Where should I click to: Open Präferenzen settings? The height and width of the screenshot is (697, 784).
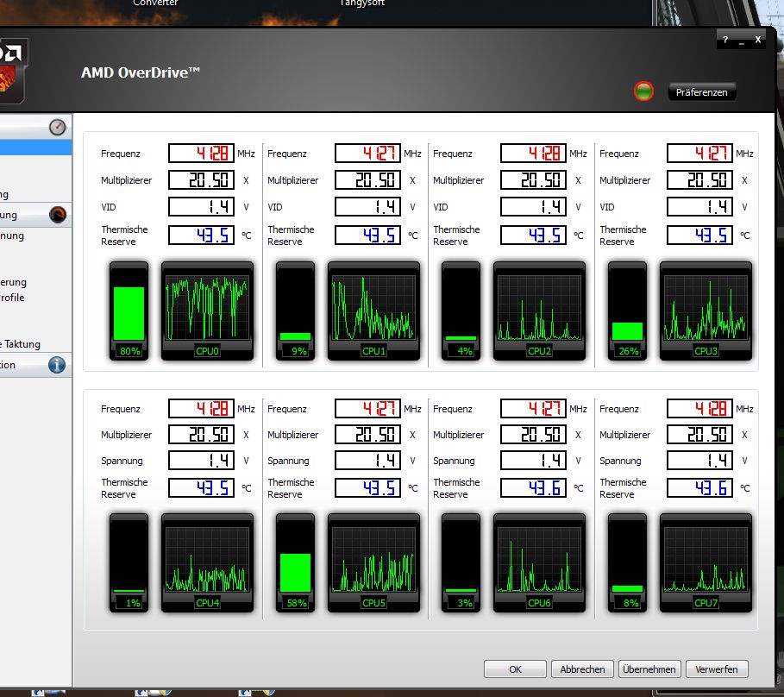tap(701, 92)
